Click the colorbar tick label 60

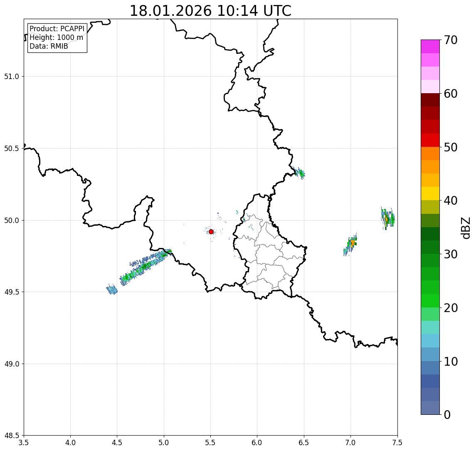[451, 94]
